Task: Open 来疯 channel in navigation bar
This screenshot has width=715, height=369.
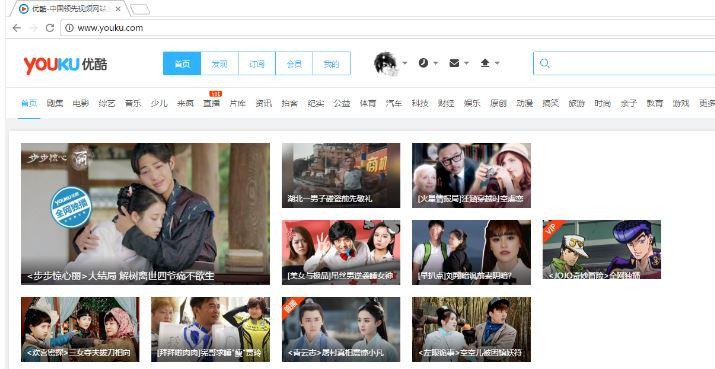Action: coord(186,104)
